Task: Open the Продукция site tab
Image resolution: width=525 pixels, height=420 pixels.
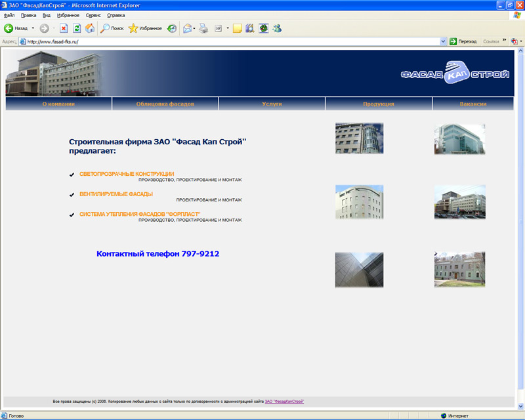Action: pyautogui.click(x=379, y=104)
